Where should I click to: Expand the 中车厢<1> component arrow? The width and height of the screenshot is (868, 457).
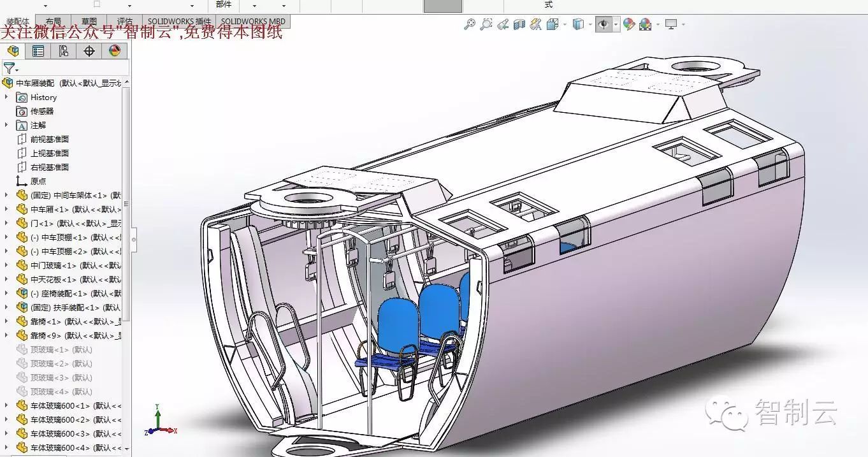click(x=7, y=209)
